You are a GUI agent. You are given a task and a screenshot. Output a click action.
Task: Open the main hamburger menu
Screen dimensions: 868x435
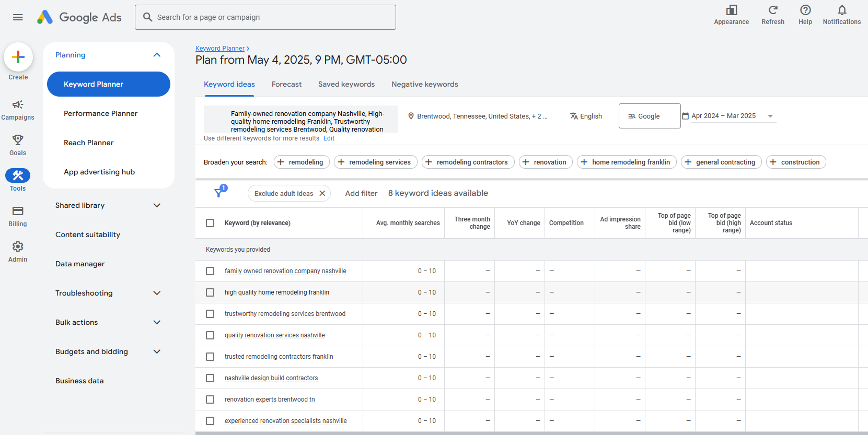(x=18, y=17)
